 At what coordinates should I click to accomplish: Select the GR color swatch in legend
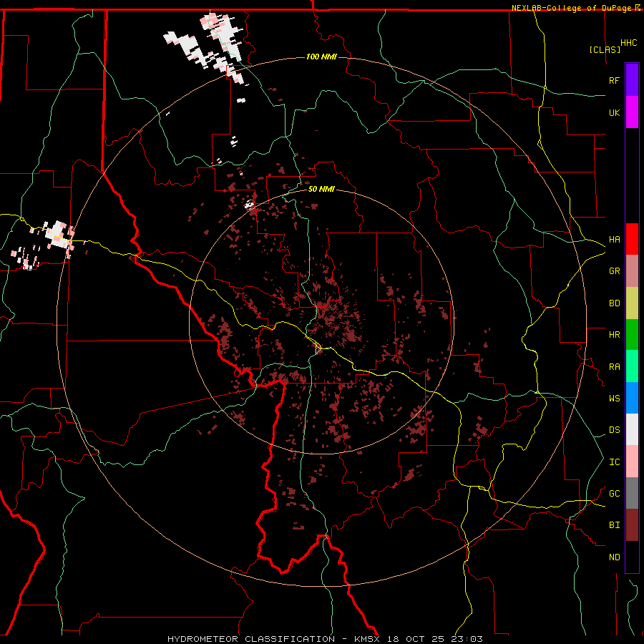coord(632,271)
